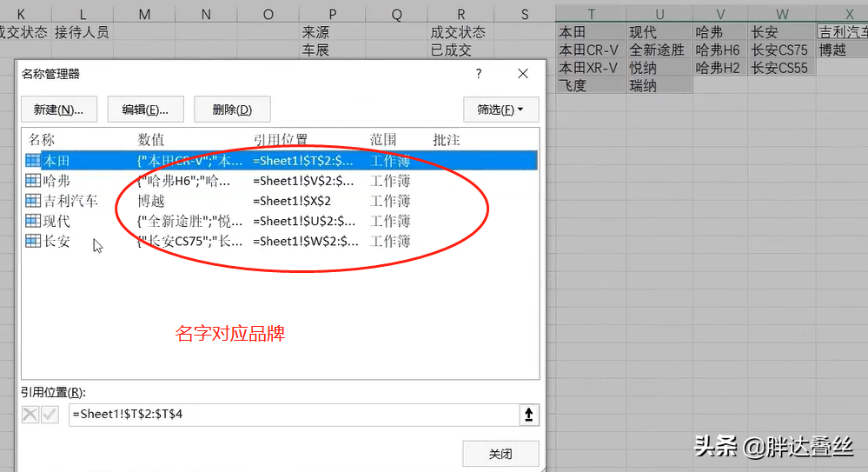Screen dimensions: 868x472
Task: Select column P header in the spreadsheet
Action: (332, 15)
